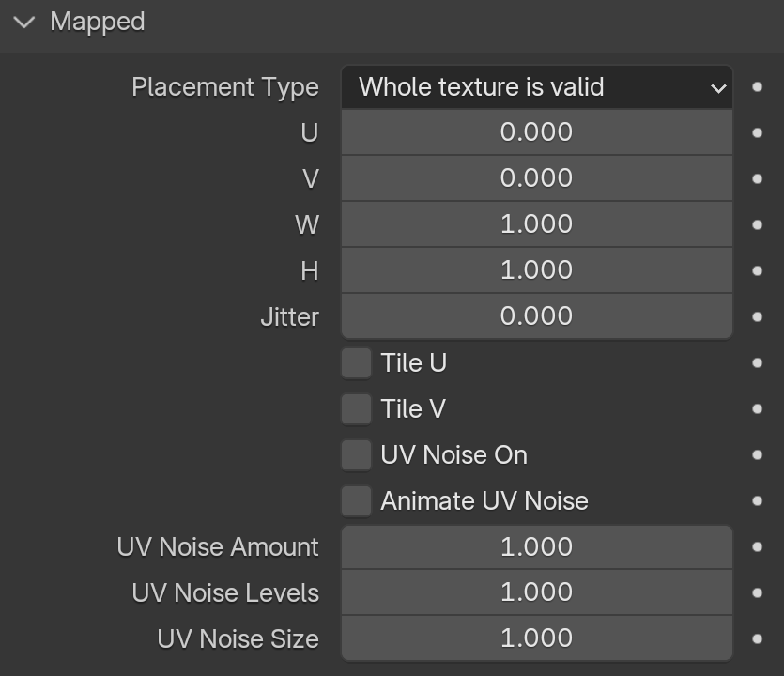Check the Animate UV Noise option
This screenshot has width=784, height=676.
click(357, 501)
